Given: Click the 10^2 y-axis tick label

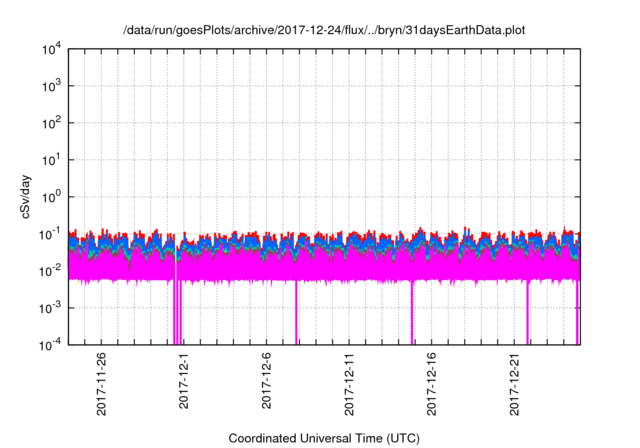Looking at the screenshot, I should click(51, 124).
